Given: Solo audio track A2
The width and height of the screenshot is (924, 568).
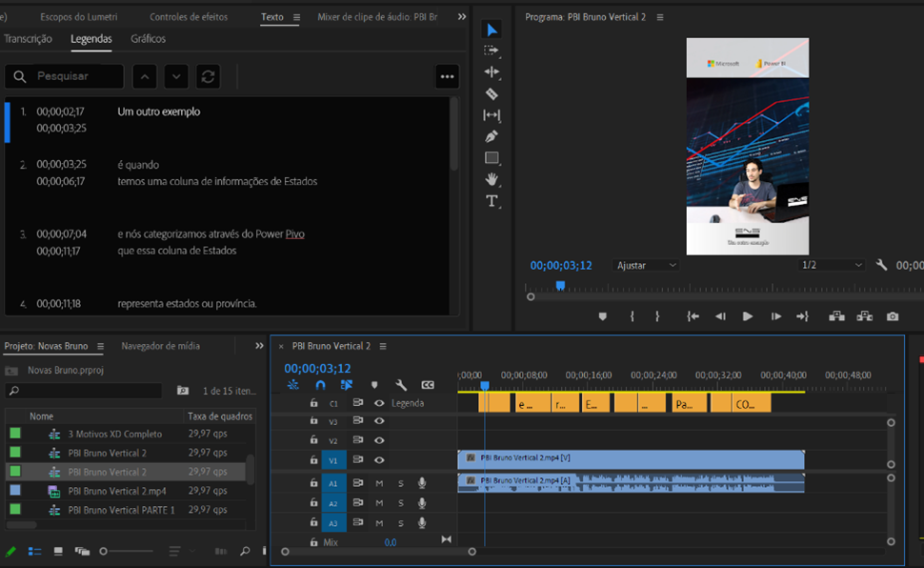Looking at the screenshot, I should click(x=400, y=503).
